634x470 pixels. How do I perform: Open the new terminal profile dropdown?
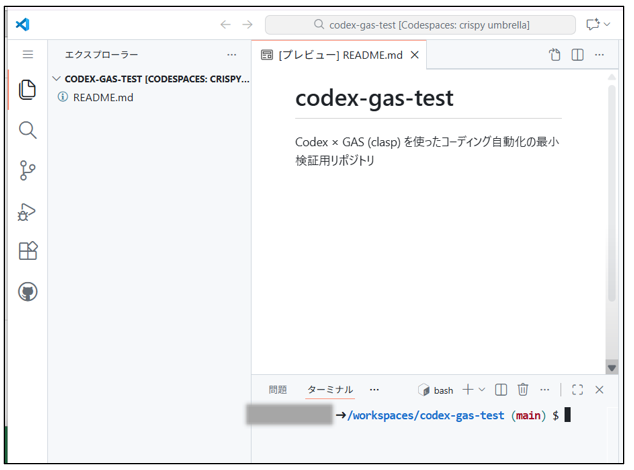482,390
